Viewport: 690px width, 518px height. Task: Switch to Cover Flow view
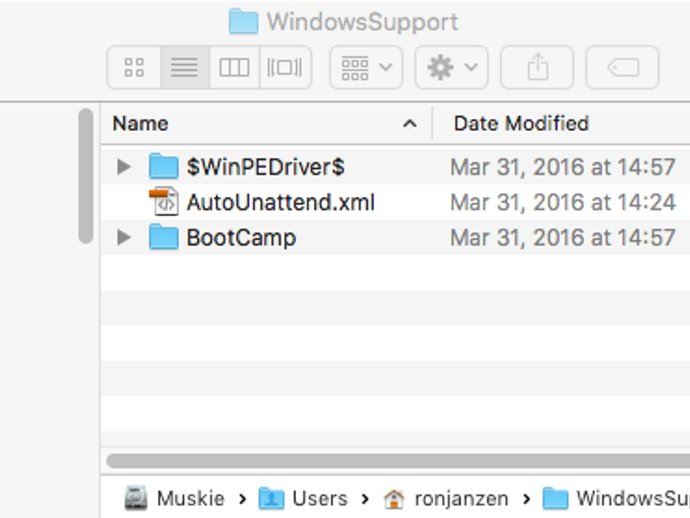tap(285, 68)
